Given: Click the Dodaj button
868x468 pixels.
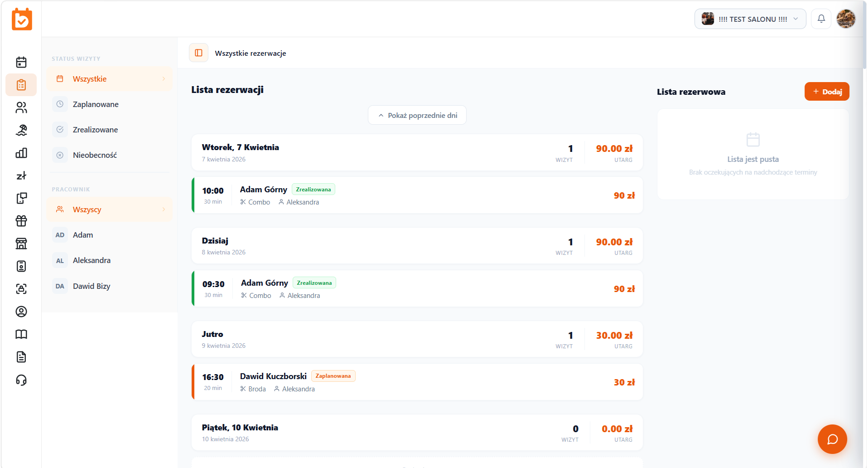Looking at the screenshot, I should pyautogui.click(x=826, y=92).
